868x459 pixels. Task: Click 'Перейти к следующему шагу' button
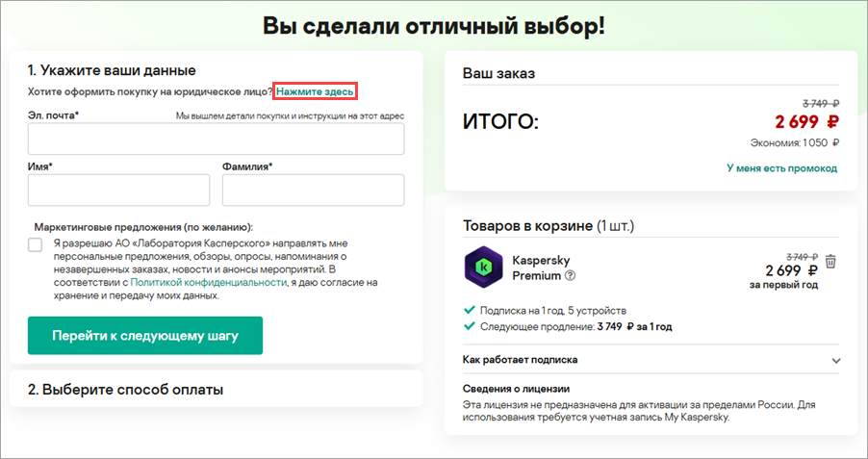(145, 336)
